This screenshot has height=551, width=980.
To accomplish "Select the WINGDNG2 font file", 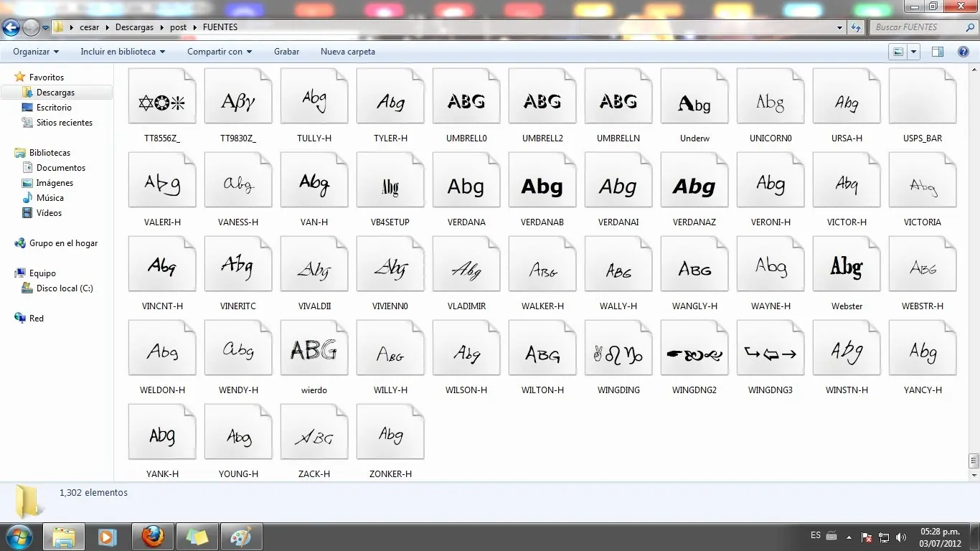I will [x=694, y=357].
